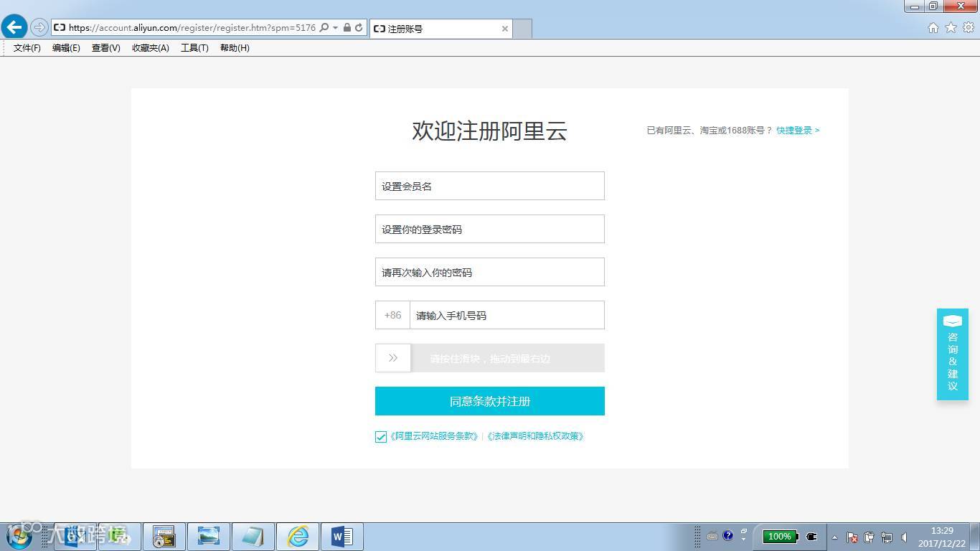Click the Show desktop strip by the clock
The image size is (980, 551).
click(975, 537)
